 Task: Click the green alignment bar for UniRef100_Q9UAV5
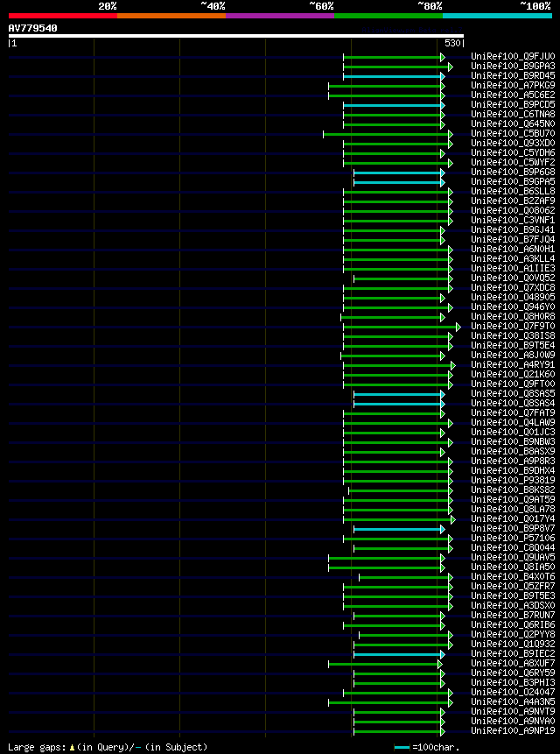click(385, 558)
